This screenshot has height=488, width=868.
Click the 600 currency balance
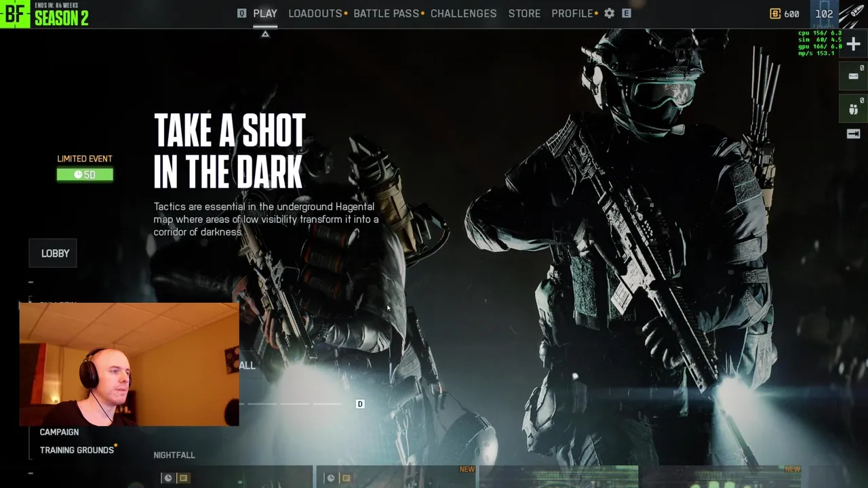(791, 14)
